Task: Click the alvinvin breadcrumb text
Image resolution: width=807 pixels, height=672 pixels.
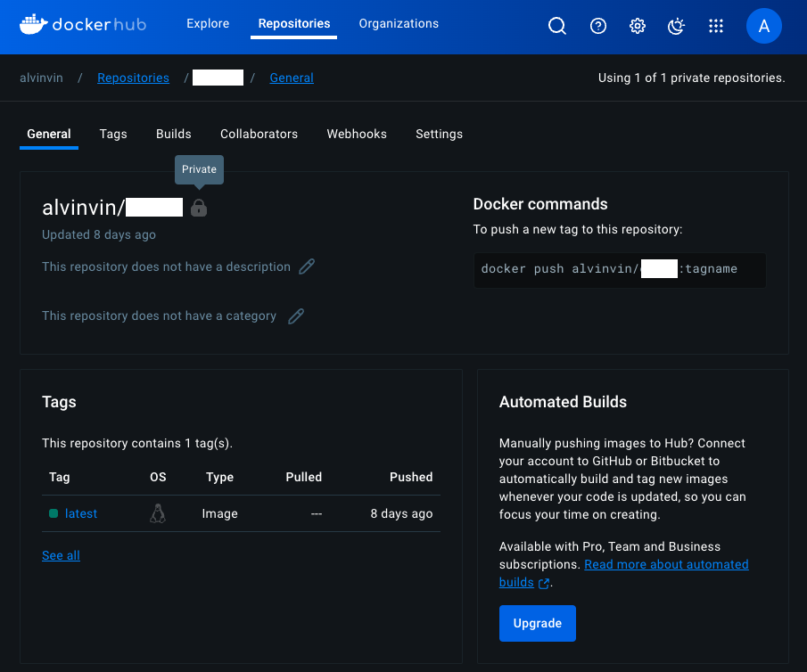Action: point(41,78)
